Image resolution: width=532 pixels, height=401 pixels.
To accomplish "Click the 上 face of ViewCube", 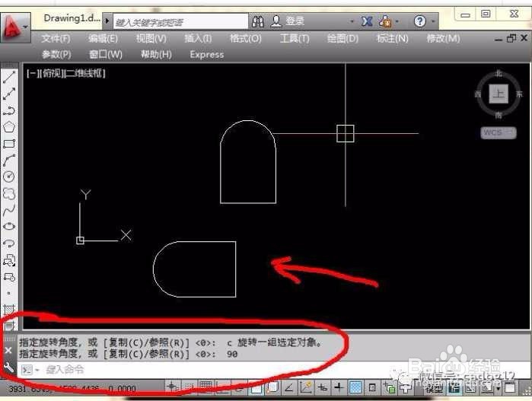I will [499, 94].
